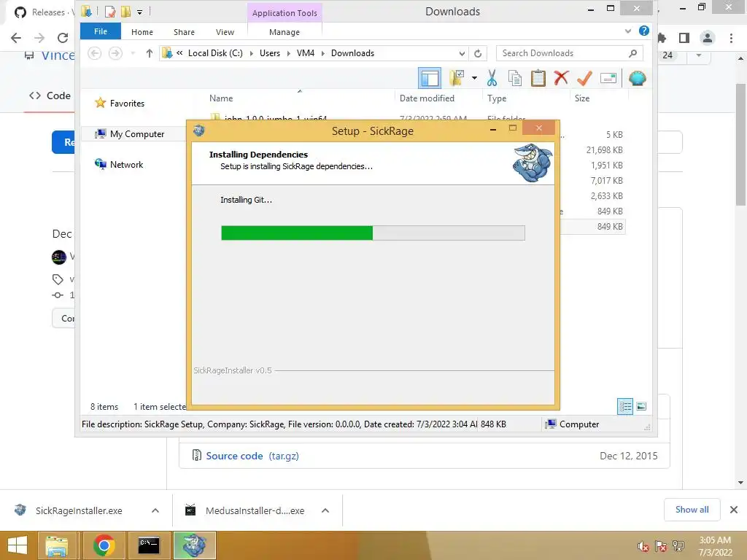Select Favorites in the navigation pane
Screen dimensions: 747x560
pyautogui.click(x=127, y=104)
